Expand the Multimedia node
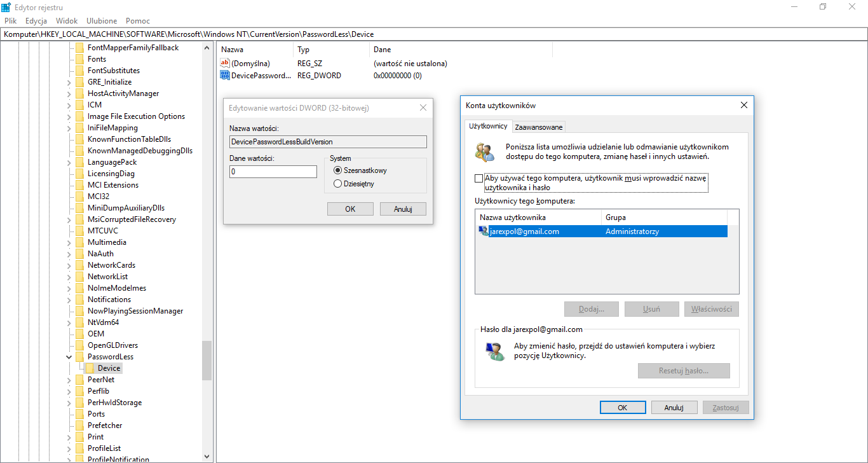868x463 pixels. (x=69, y=242)
